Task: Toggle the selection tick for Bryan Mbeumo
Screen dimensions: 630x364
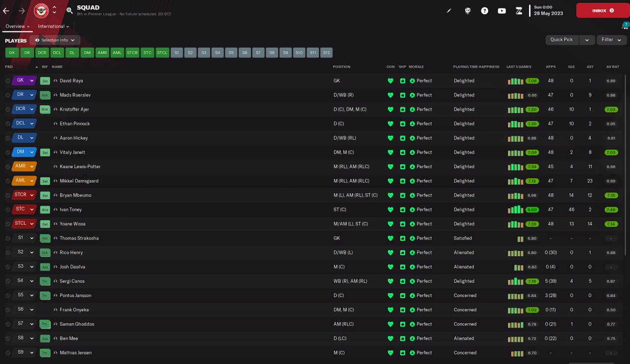Action: pos(8,195)
